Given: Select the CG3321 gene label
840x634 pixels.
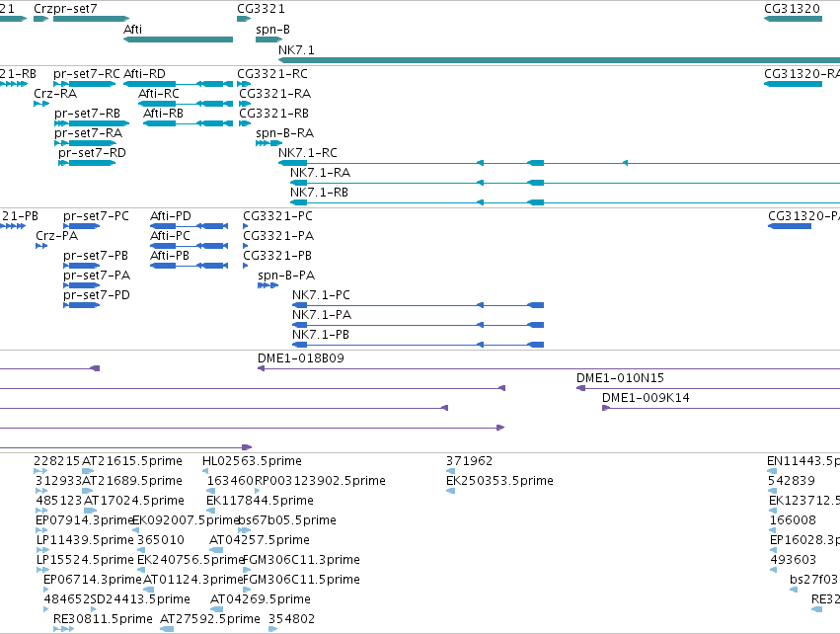Looking at the screenshot, I should pos(261,9).
